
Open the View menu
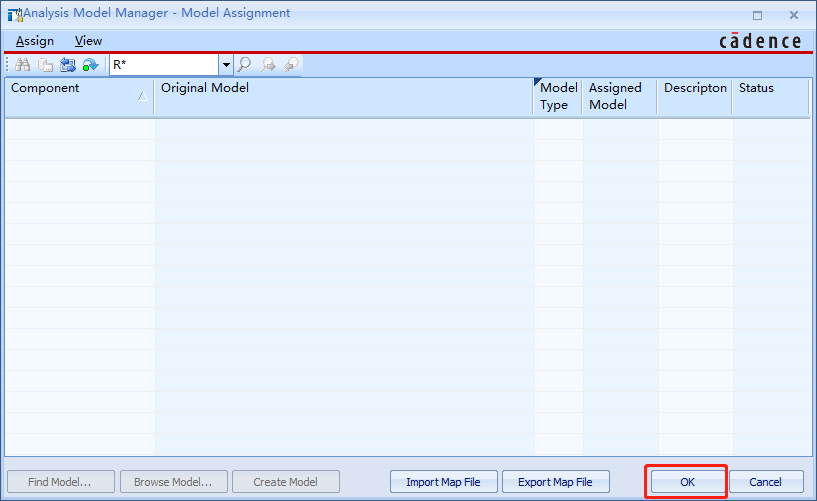(88, 41)
